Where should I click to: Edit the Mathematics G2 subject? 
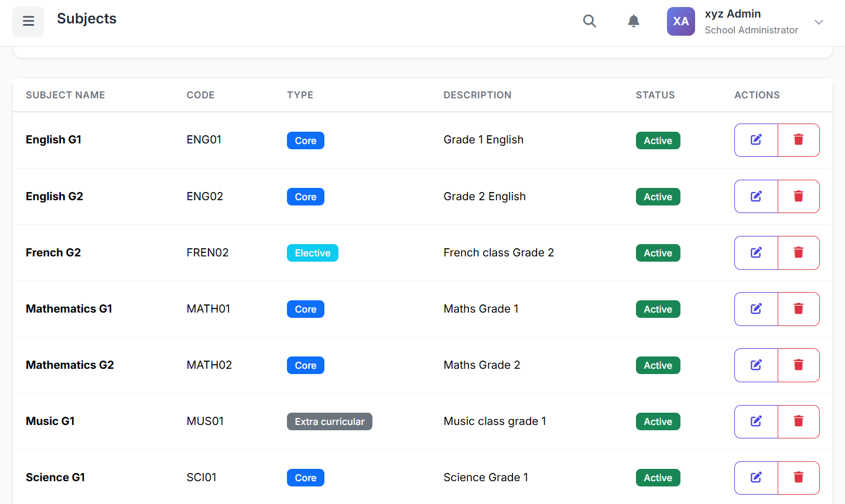coord(756,365)
